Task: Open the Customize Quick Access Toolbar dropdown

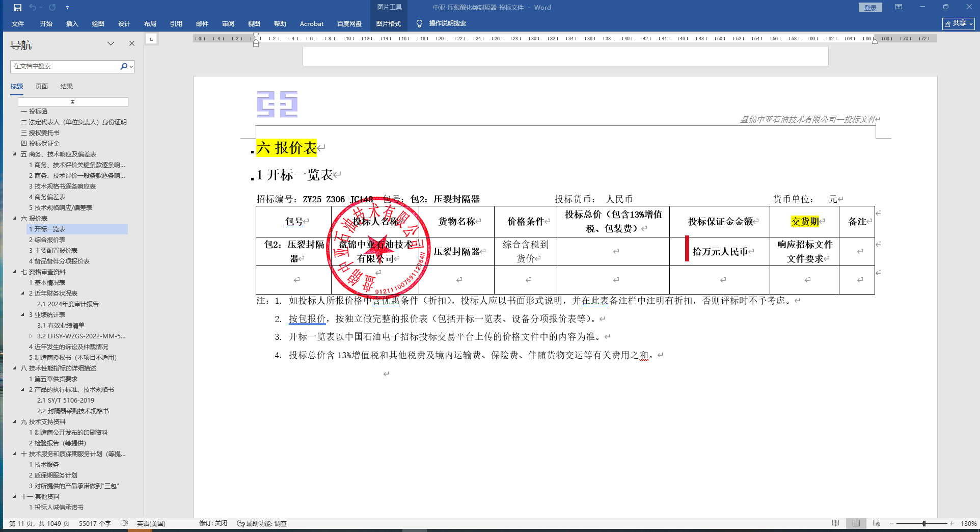Action: click(67, 8)
